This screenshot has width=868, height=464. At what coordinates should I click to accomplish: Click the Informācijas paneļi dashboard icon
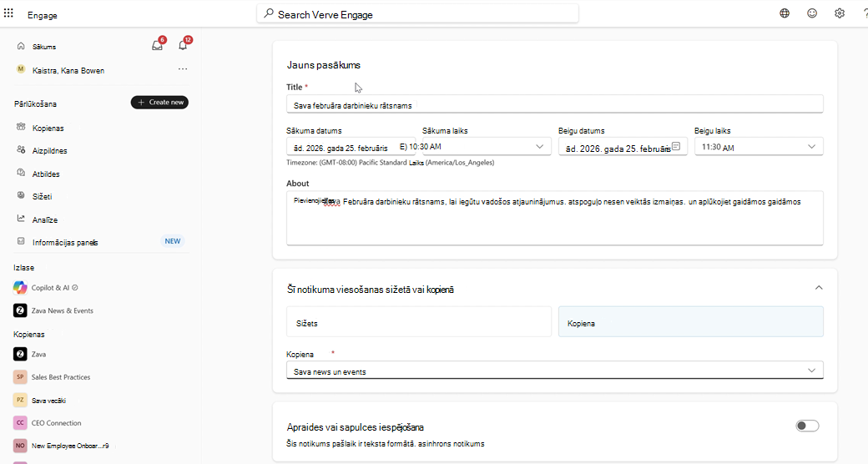pyautogui.click(x=21, y=241)
